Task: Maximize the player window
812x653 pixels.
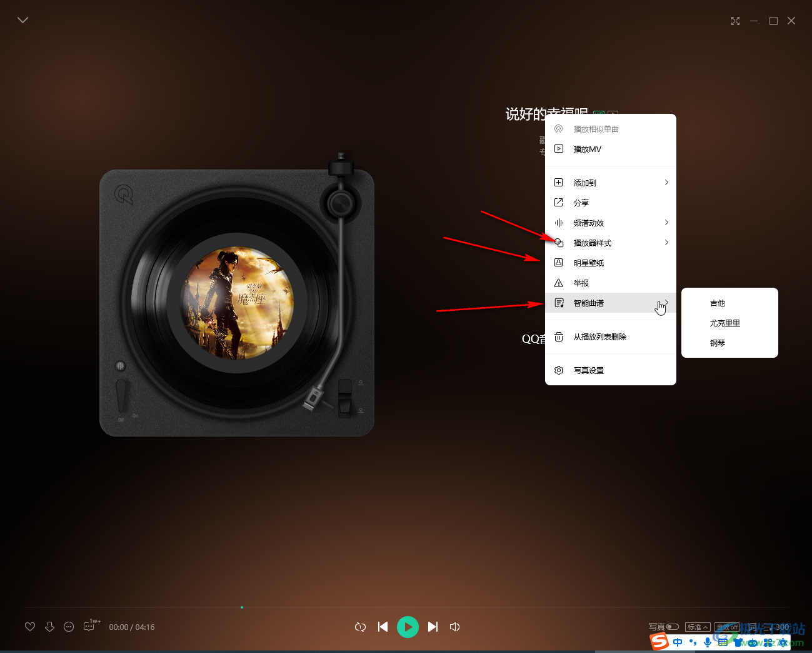Action: tap(773, 21)
